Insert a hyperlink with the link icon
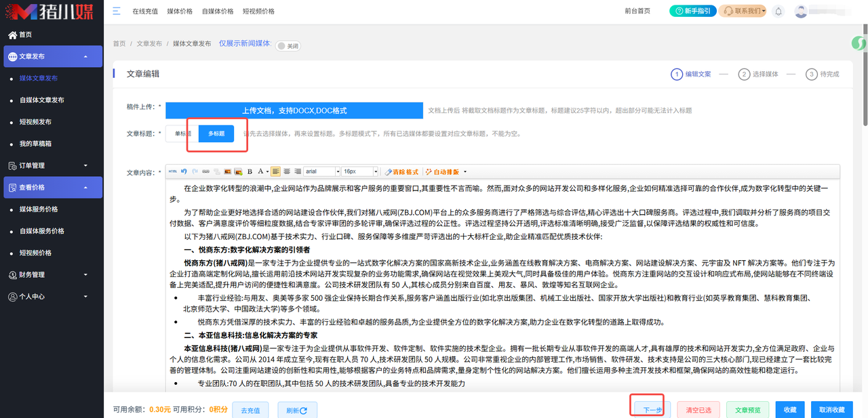 coord(205,171)
